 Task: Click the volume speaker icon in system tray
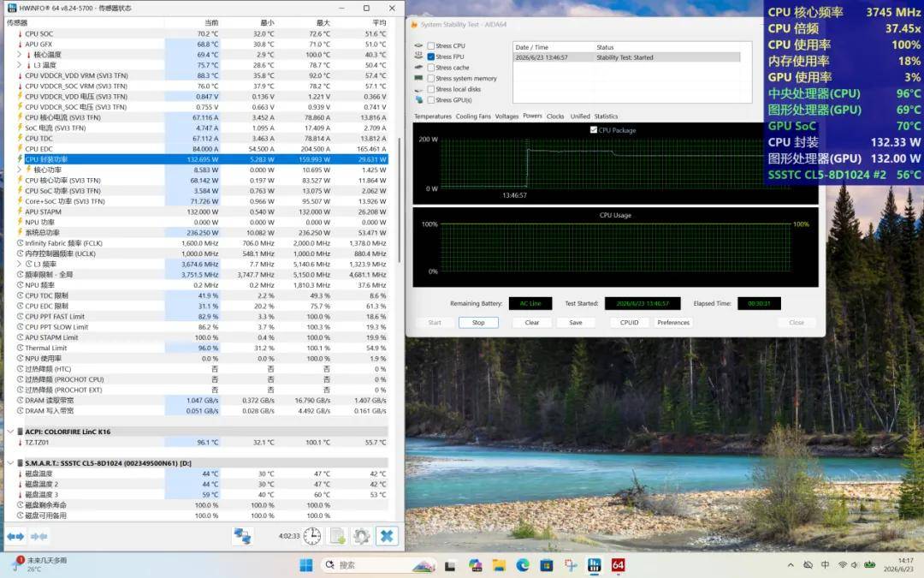point(855,565)
